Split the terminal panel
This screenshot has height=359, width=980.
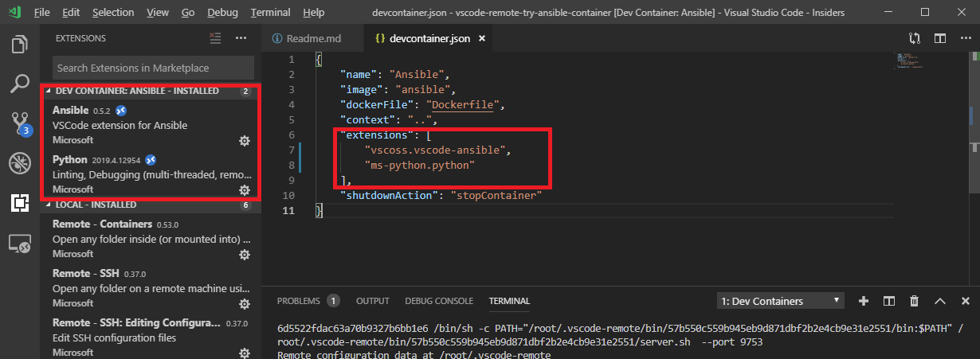pyautogui.click(x=888, y=301)
